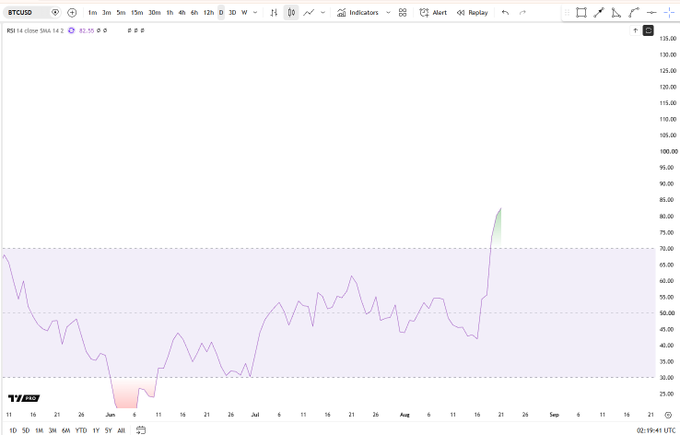The height and width of the screenshot is (435, 680).
Task: Select the 1h timeframe
Action: (170, 13)
